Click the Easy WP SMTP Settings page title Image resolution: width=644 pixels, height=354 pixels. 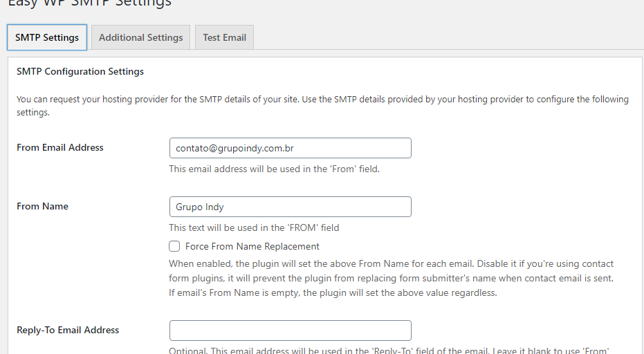[x=89, y=3]
